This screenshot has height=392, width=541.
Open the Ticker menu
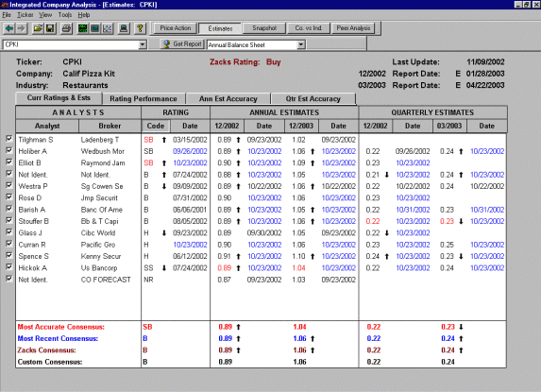tap(25, 15)
